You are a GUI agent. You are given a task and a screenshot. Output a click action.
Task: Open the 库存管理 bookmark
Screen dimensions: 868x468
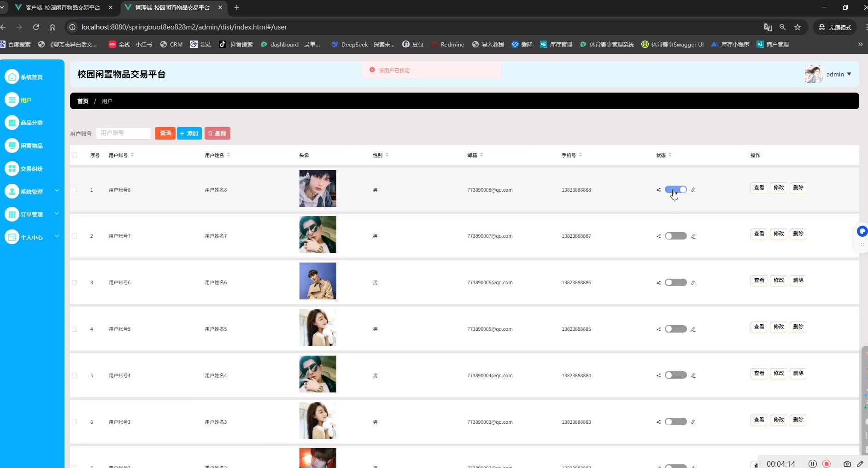tap(556, 44)
